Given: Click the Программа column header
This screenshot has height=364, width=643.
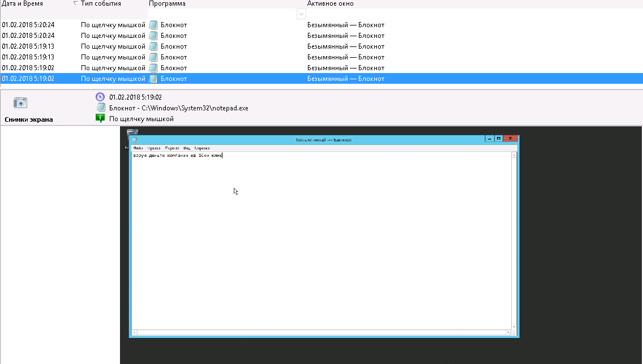Looking at the screenshot, I should tap(167, 4).
